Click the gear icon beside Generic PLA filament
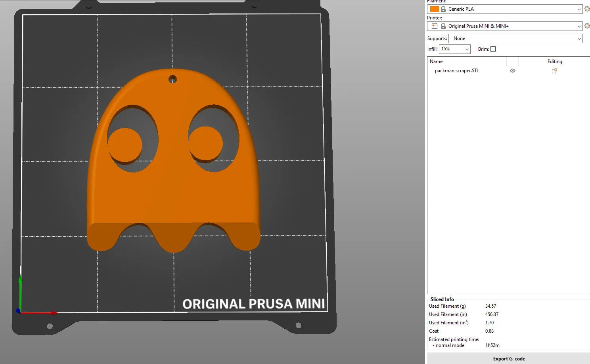This screenshot has height=364, width=590. 587,9
